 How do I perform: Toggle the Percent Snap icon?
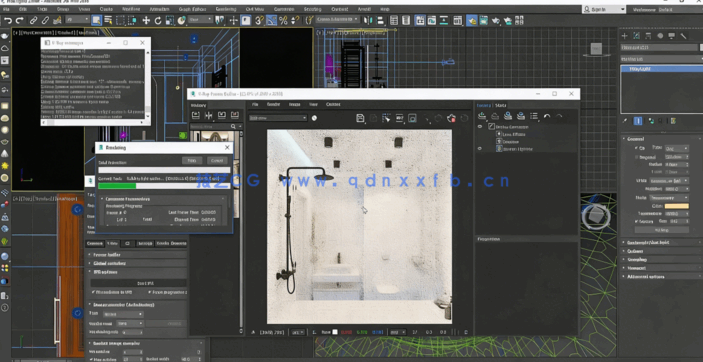(283, 20)
